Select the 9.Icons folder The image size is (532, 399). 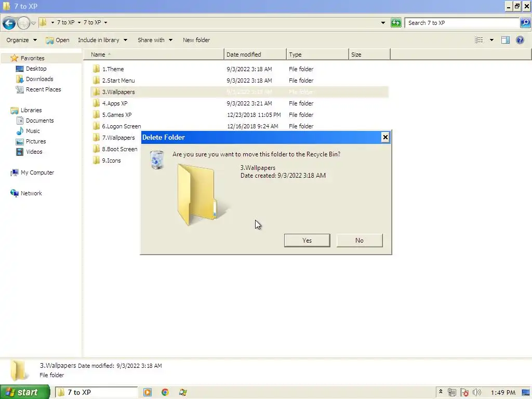111,161
